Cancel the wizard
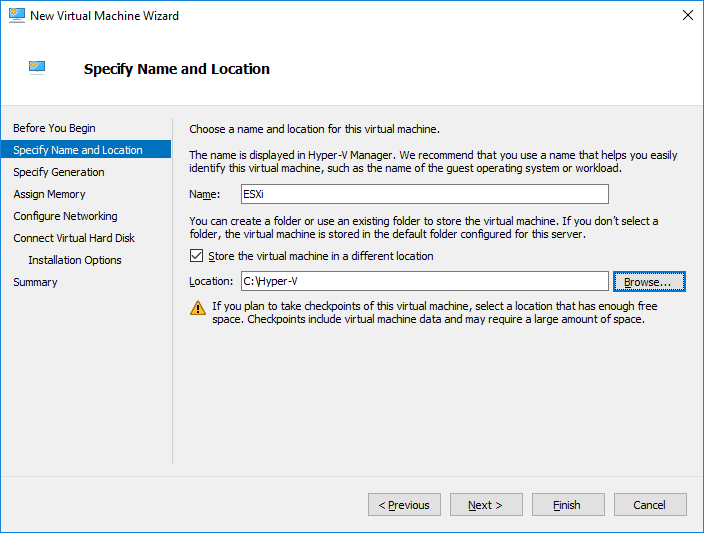This screenshot has height=533, width=704. point(650,505)
